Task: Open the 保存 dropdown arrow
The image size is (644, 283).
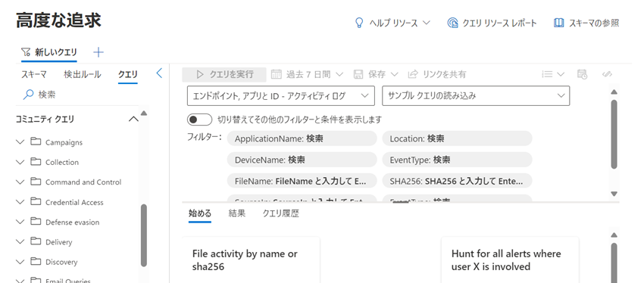Action: [x=394, y=74]
